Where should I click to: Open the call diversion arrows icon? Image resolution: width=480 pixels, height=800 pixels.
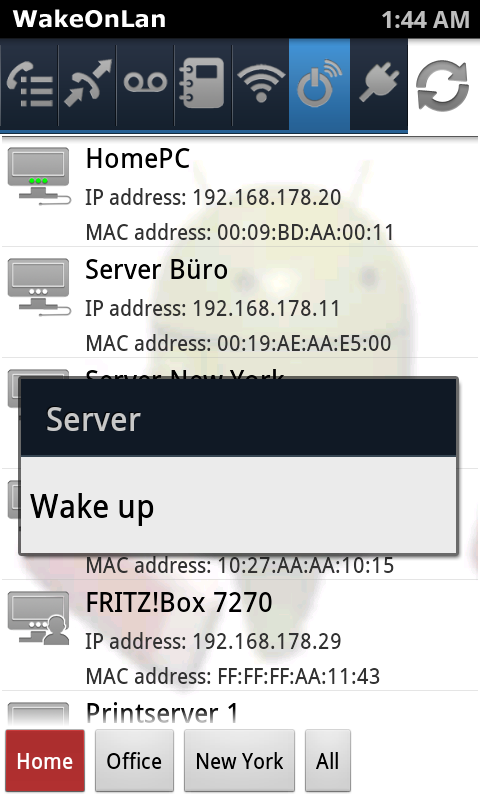(x=87, y=84)
